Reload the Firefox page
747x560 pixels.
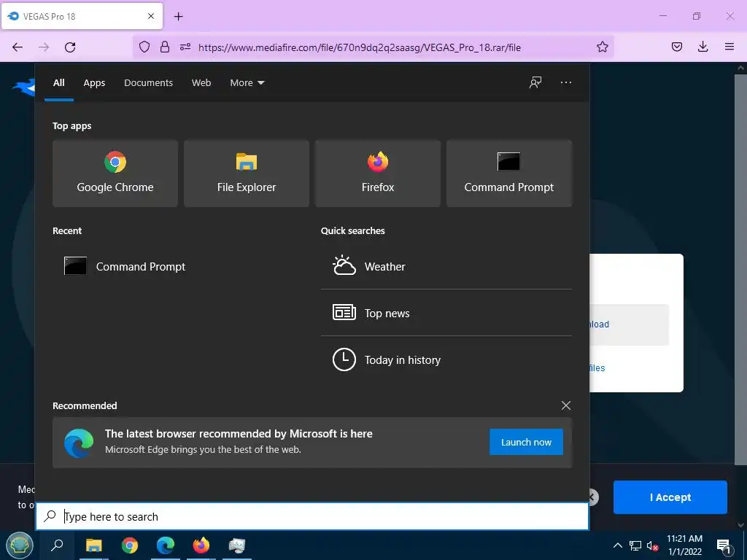click(x=70, y=47)
